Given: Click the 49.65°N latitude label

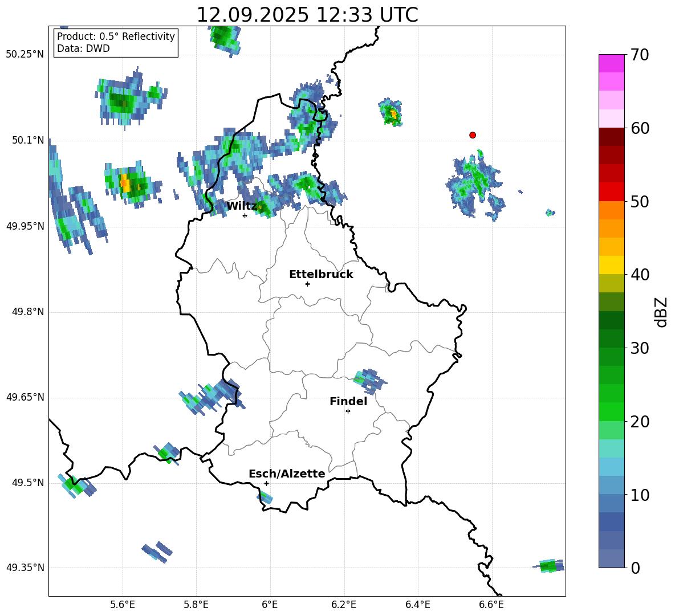Looking at the screenshot, I should [25, 397].
